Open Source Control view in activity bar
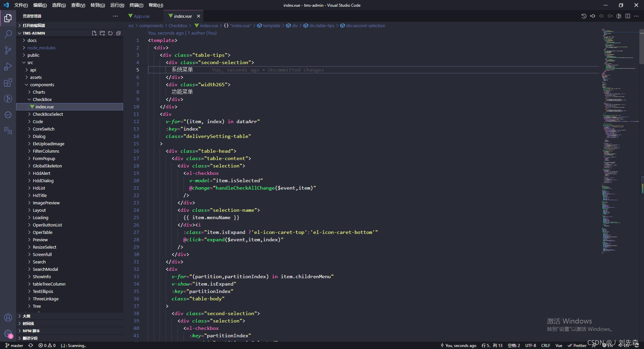This screenshot has height=349, width=644. [x=8, y=50]
